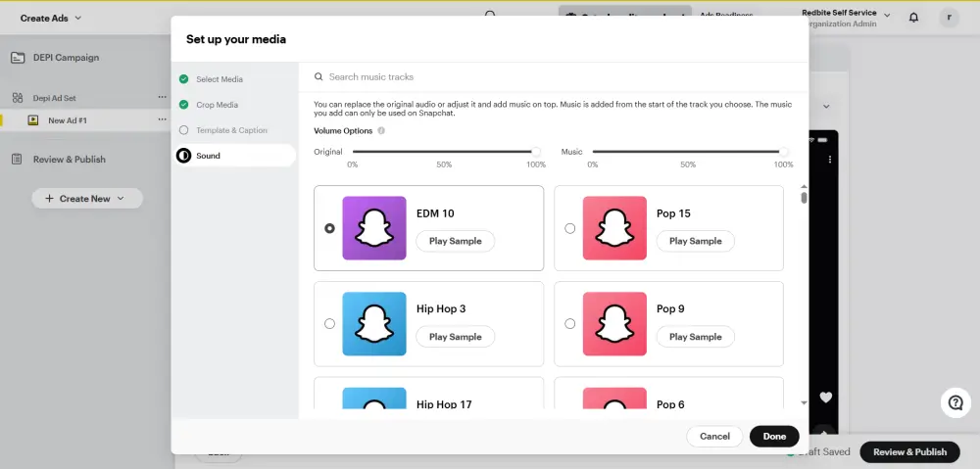Cancel the media setup dialog
980x469 pixels.
coord(714,437)
